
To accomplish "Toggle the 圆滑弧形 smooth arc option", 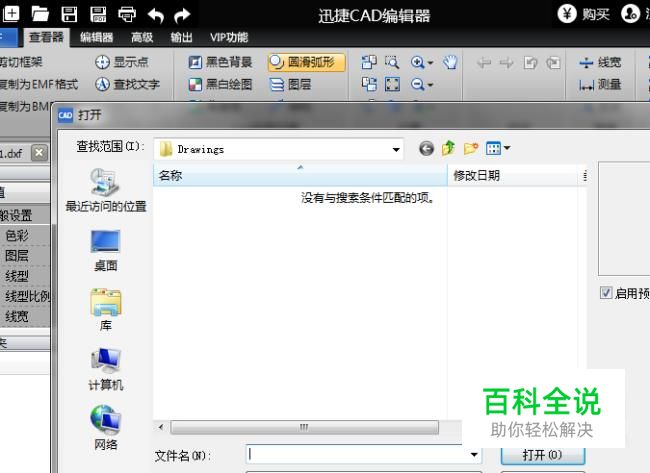I will click(x=306, y=62).
